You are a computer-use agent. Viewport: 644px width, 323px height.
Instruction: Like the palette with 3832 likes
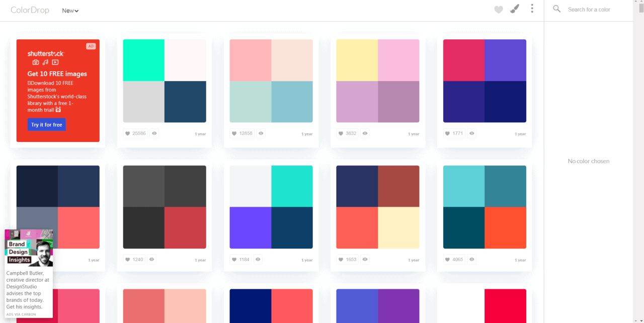click(347, 133)
